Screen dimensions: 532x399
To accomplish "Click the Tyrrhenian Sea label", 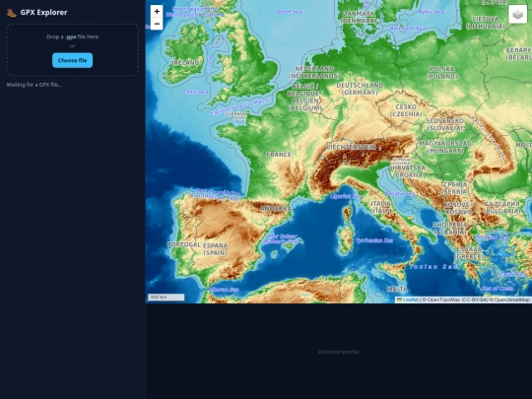I will click(374, 240).
